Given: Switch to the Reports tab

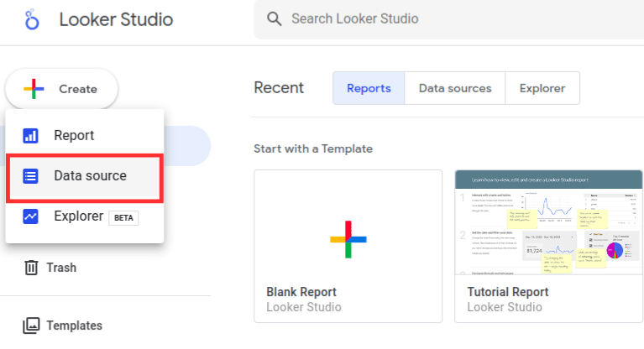Looking at the screenshot, I should click(x=369, y=88).
